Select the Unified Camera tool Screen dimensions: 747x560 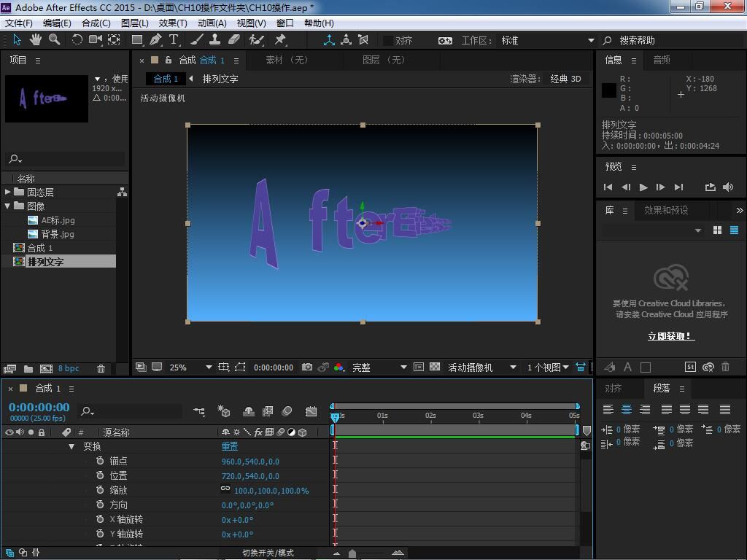(x=96, y=40)
